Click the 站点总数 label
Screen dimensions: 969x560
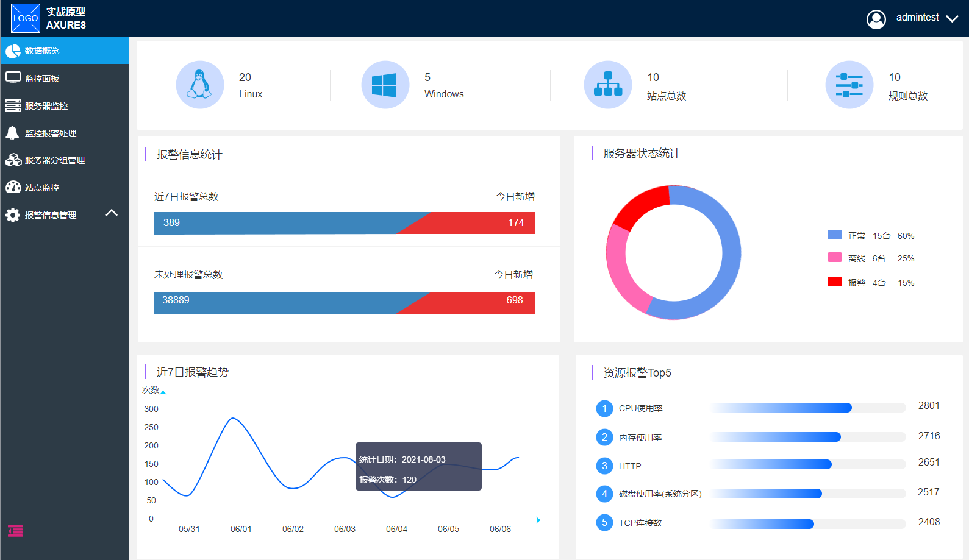(667, 96)
